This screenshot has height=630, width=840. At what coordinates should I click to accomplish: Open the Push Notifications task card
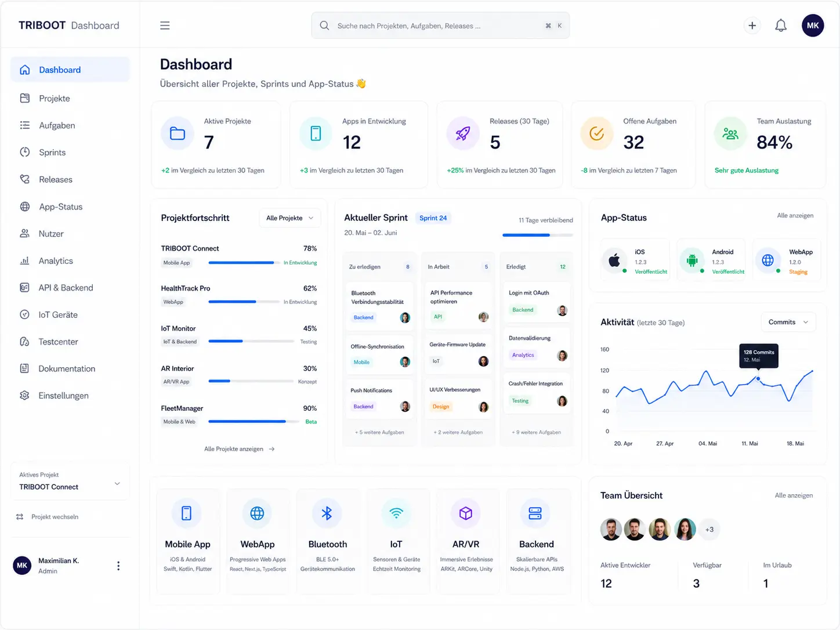(380, 399)
